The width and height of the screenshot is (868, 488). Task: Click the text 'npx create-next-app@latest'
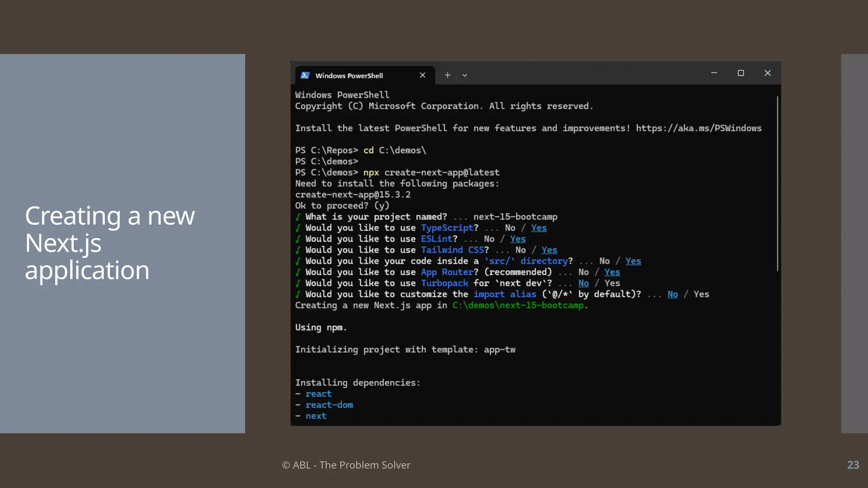pos(431,172)
